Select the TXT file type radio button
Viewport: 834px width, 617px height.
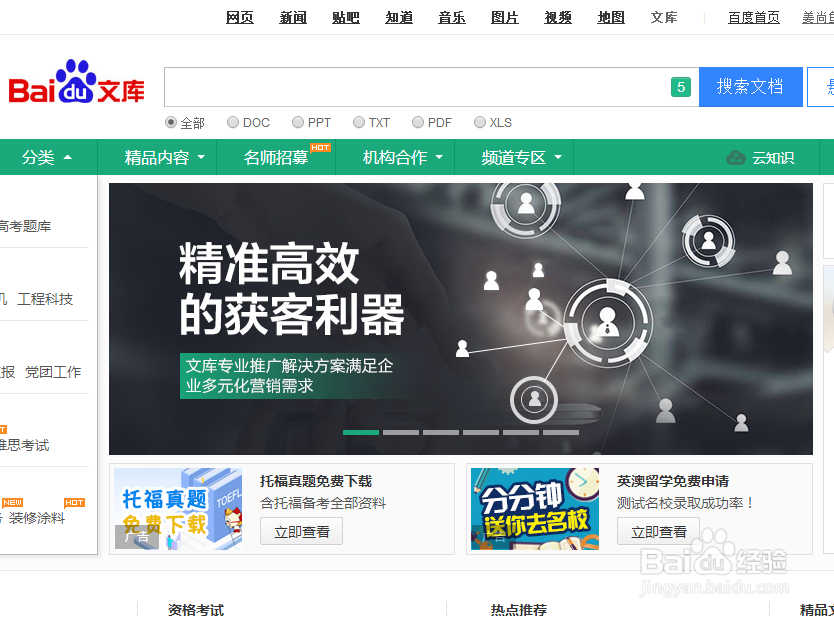(x=359, y=122)
